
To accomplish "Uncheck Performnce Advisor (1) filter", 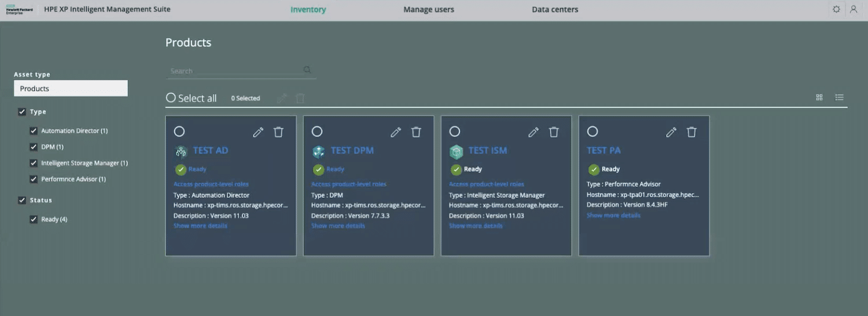I will [34, 179].
